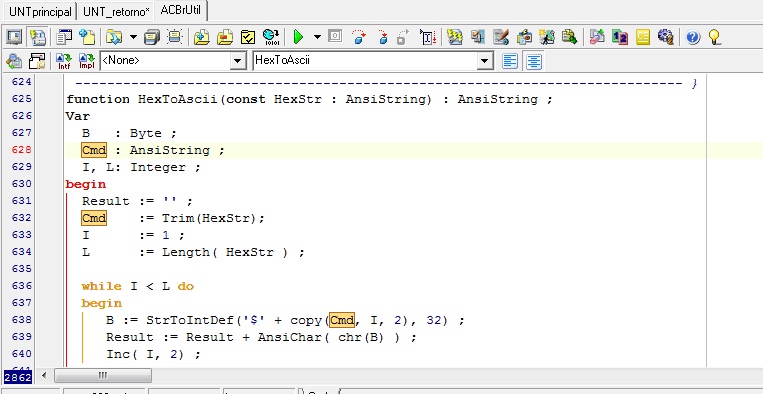Click the highlighted Cmd on line 632
This screenshot has height=394, width=763.
(94, 218)
